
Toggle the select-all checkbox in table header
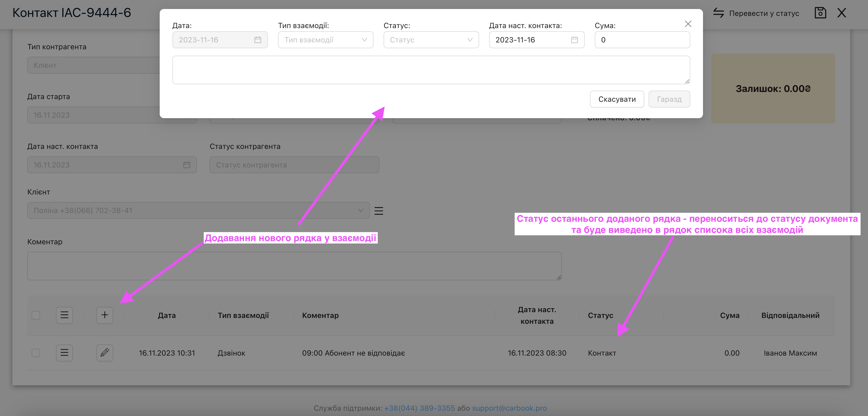[x=36, y=315]
